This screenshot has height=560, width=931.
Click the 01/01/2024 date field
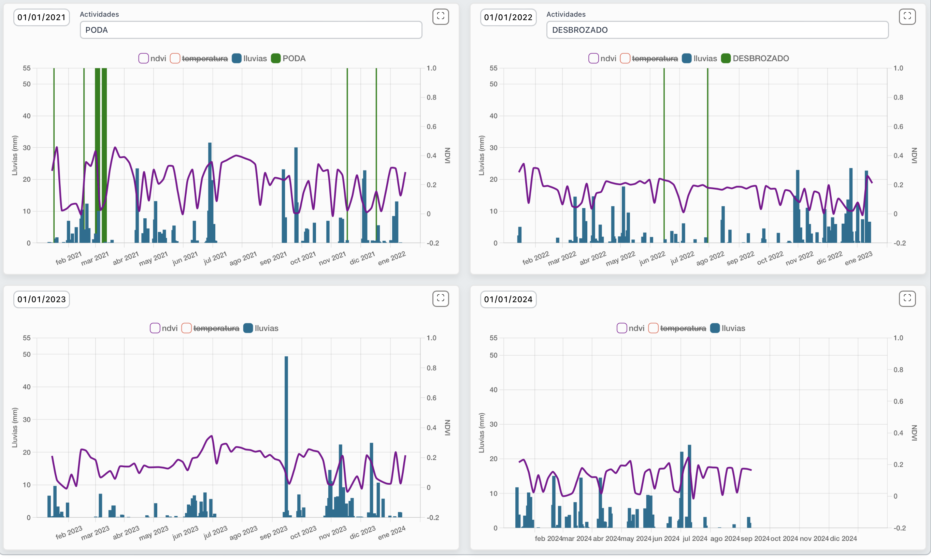(x=508, y=299)
